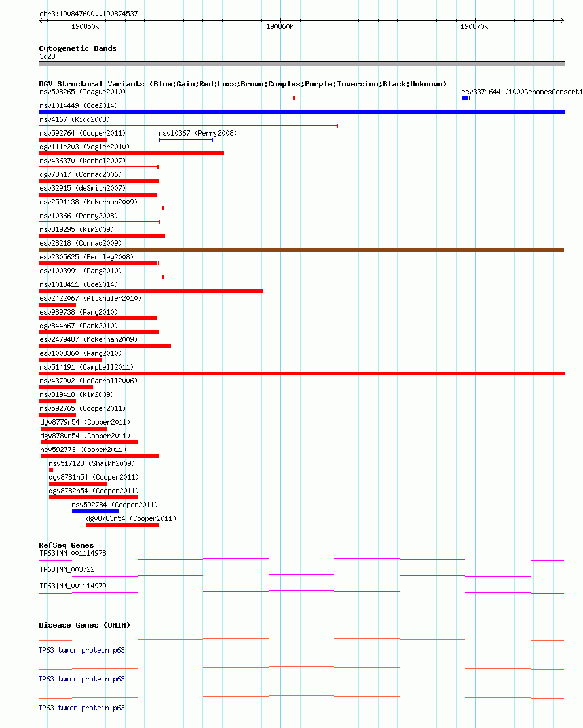
Task: Open nsv10366 (Perry2008) variant
Action: coord(79,216)
